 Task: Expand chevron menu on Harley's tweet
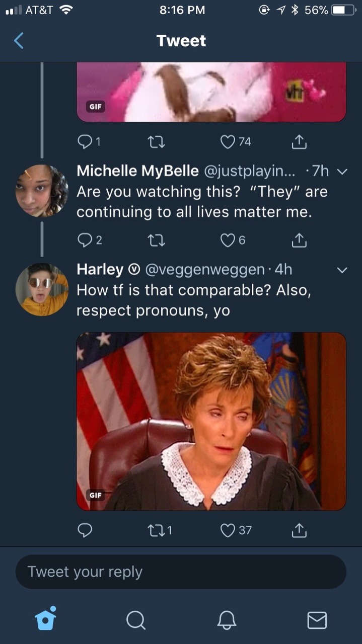click(342, 270)
